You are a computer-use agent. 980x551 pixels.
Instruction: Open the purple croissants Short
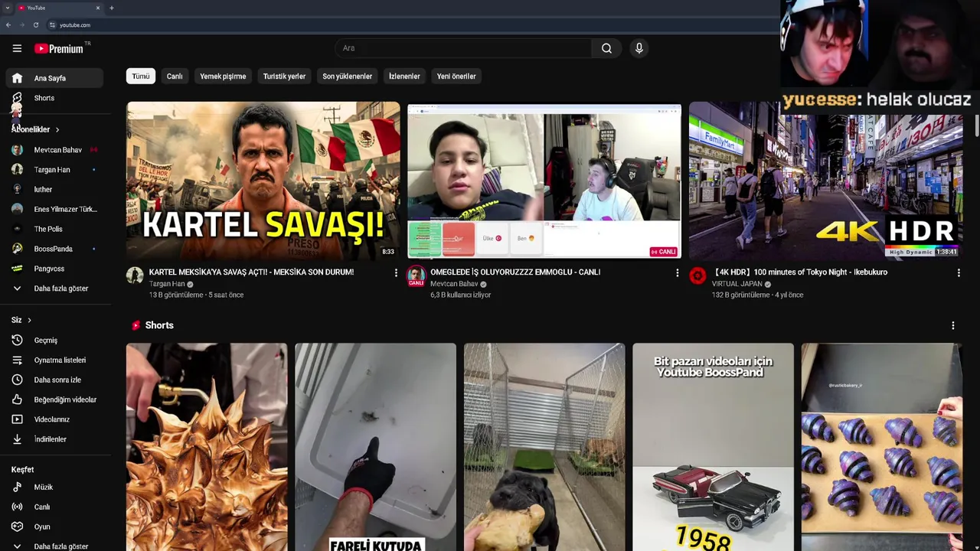coord(881,447)
